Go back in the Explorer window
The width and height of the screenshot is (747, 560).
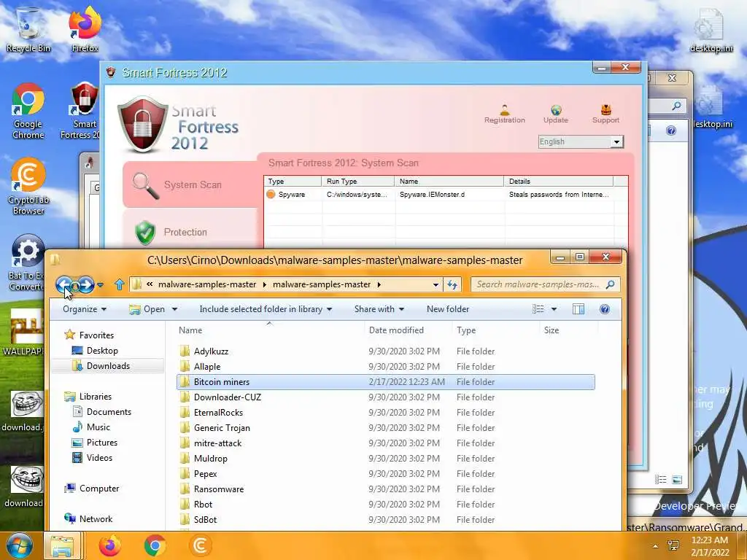coord(64,285)
